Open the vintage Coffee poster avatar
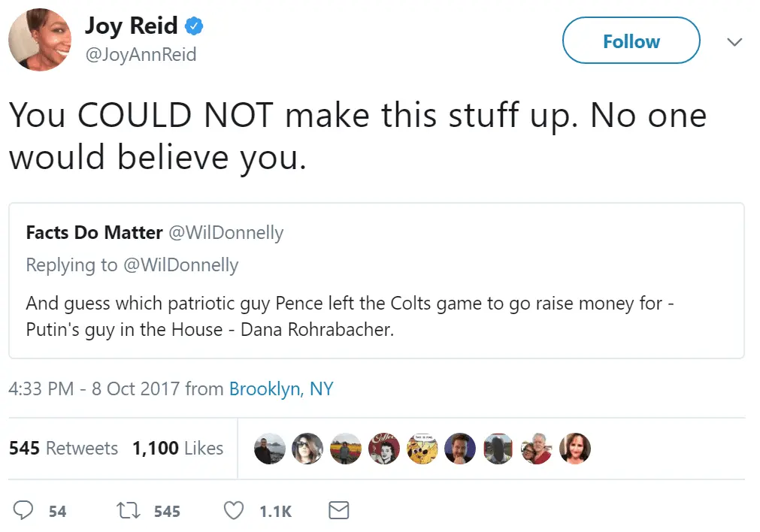Image resolution: width=760 pixels, height=532 pixels. tap(384, 448)
